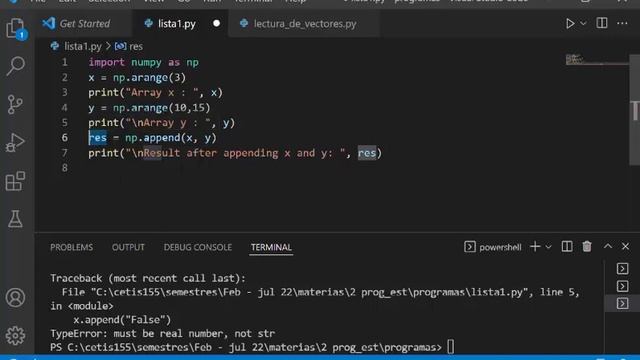The width and height of the screenshot is (640, 360).
Task: Open the Manage gear menu
Action: [16, 336]
